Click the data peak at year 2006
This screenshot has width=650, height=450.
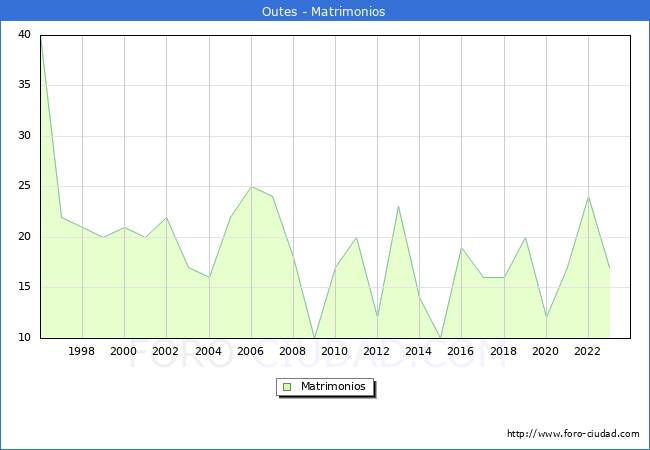[251, 187]
